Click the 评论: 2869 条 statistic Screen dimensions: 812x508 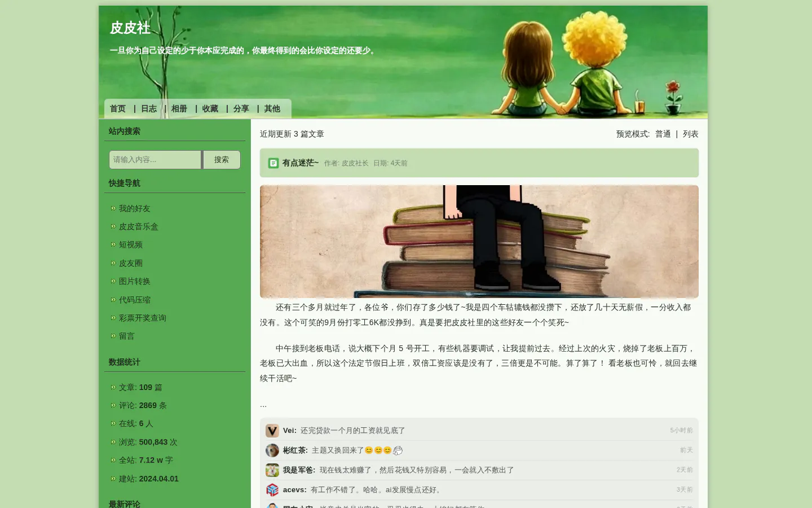pos(143,406)
